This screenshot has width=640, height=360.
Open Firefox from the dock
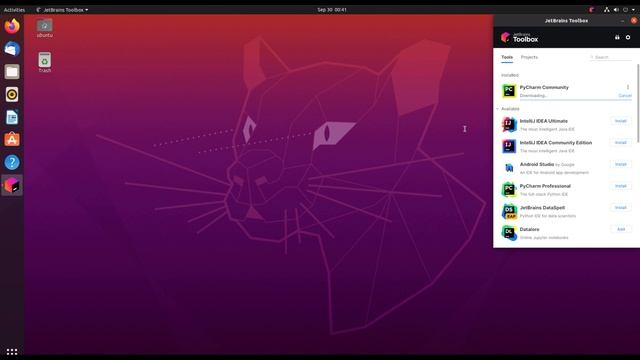tap(12, 26)
